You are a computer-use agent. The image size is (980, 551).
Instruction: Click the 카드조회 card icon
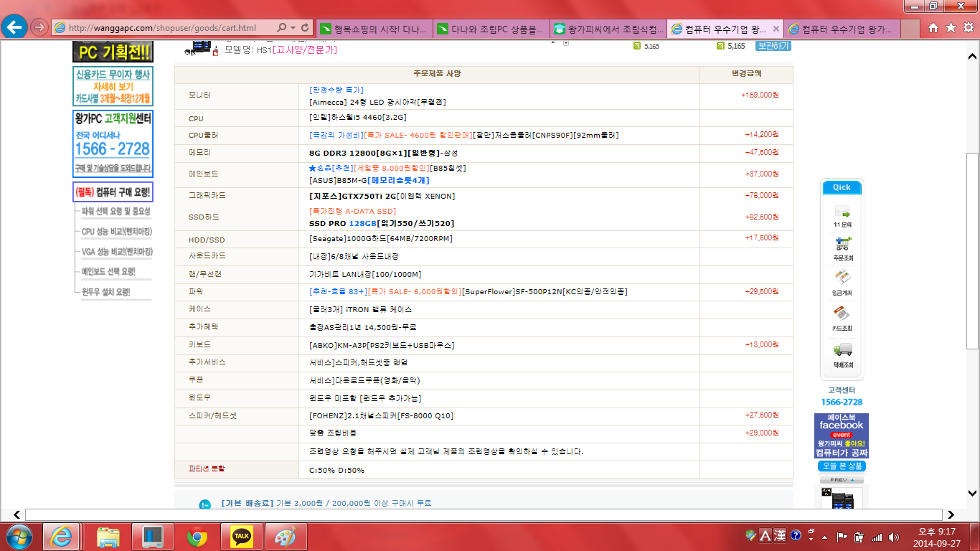pyautogui.click(x=842, y=314)
